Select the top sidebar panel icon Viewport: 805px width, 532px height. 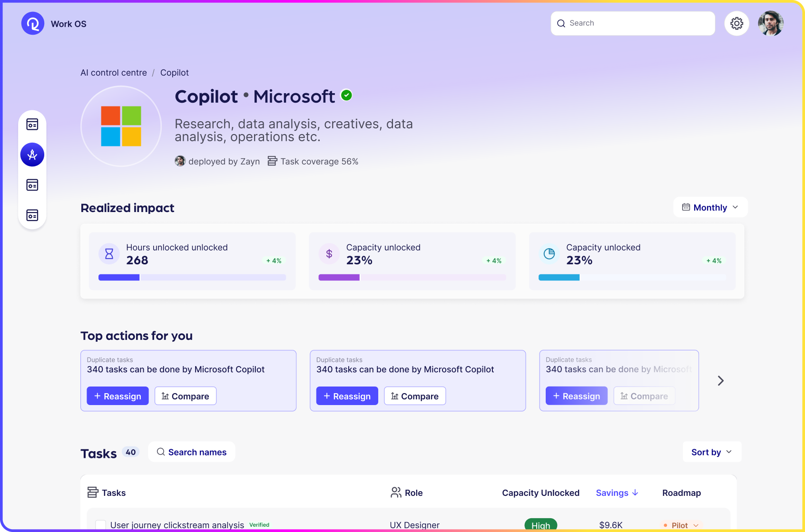tap(32, 125)
